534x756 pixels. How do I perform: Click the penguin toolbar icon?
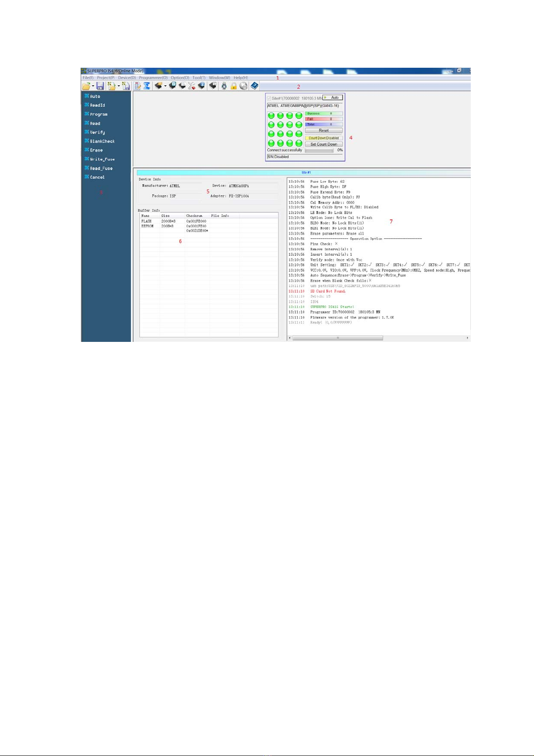tap(224, 86)
